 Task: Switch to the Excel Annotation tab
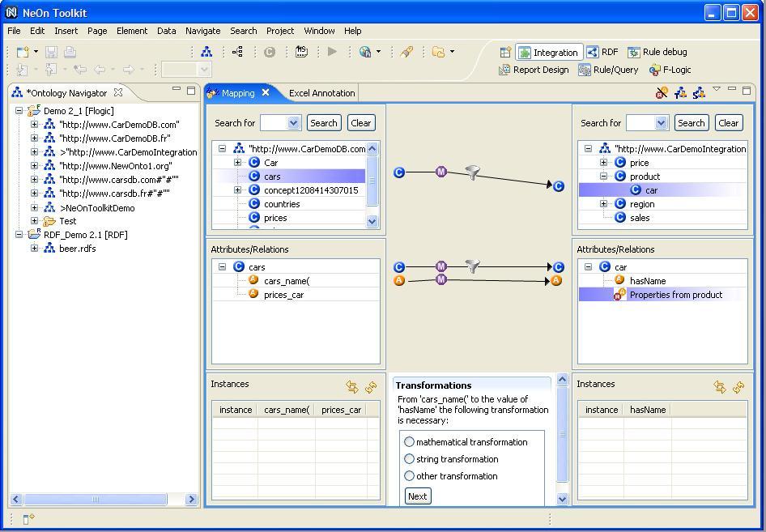click(x=322, y=93)
